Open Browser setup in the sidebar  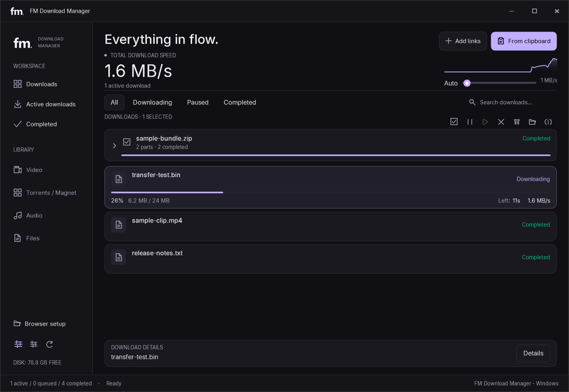[39, 323]
